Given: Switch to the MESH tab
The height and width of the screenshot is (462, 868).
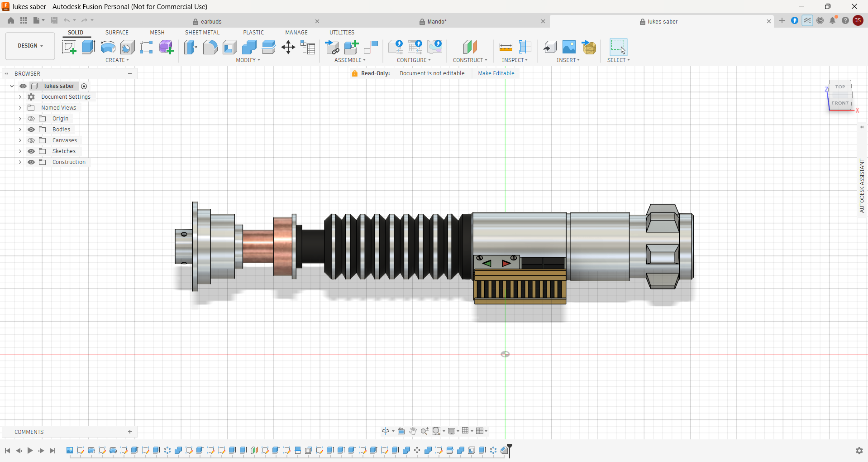Looking at the screenshot, I should point(157,33).
